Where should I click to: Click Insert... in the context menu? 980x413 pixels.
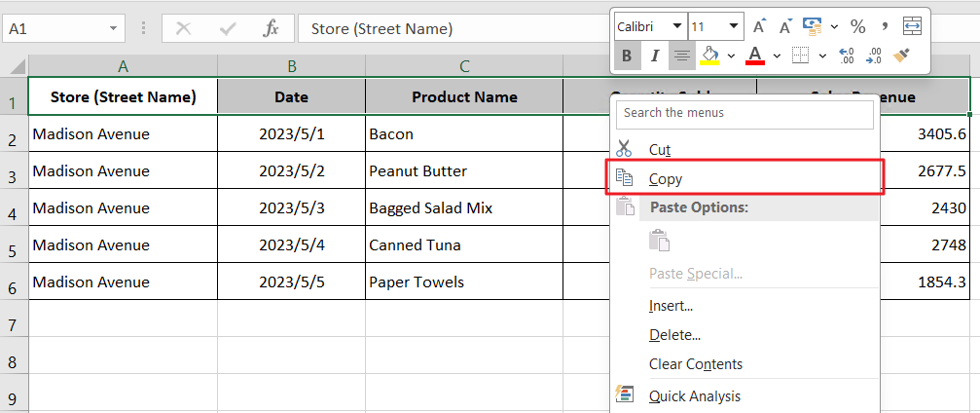(671, 306)
